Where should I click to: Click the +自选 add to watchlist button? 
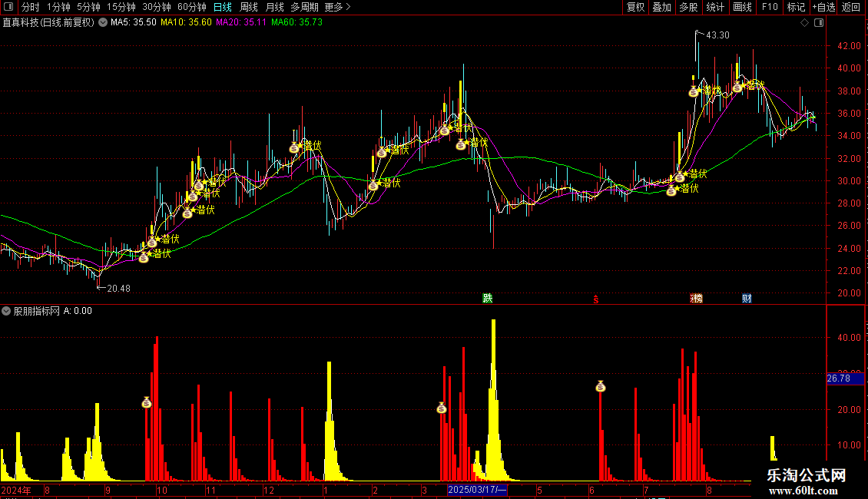point(822,8)
